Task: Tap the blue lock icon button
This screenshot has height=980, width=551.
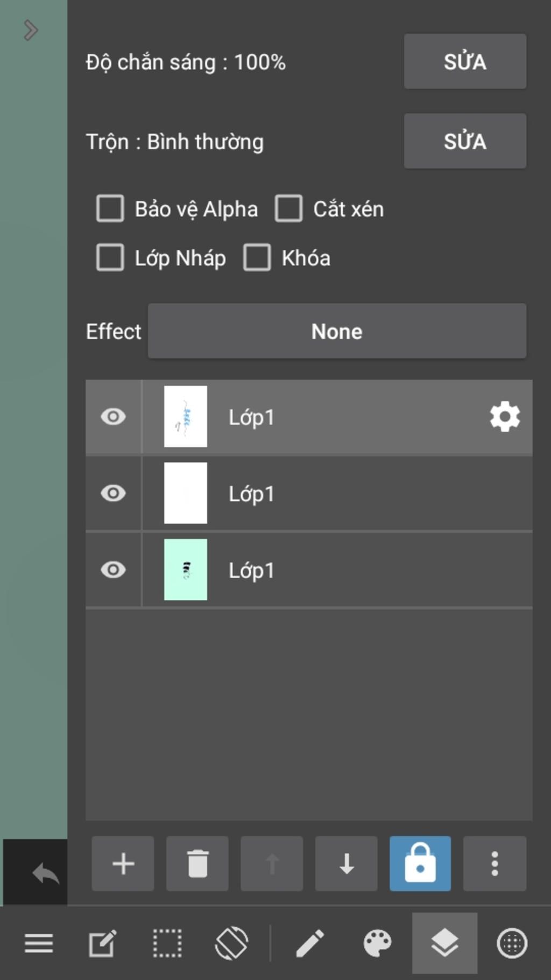Action: [x=420, y=863]
